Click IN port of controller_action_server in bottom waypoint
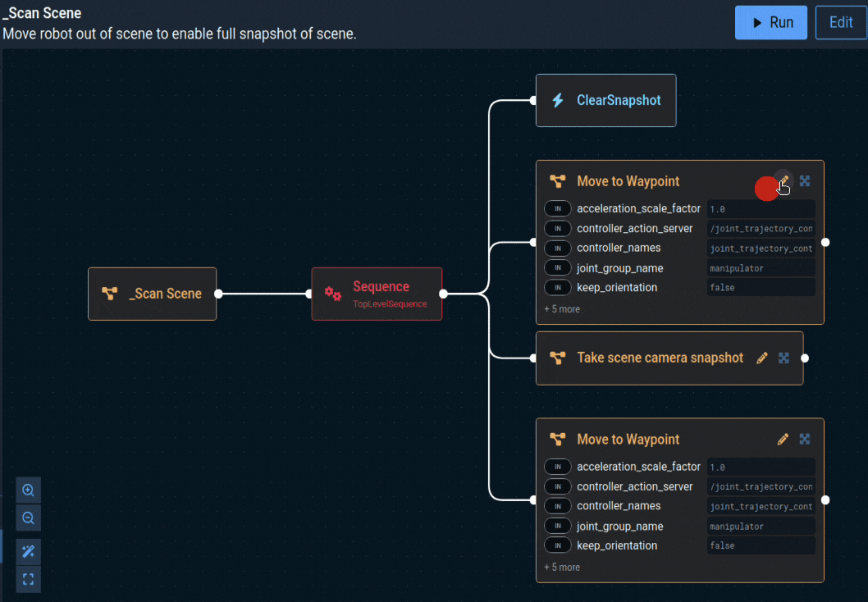Viewport: 868px width, 602px height. click(557, 486)
